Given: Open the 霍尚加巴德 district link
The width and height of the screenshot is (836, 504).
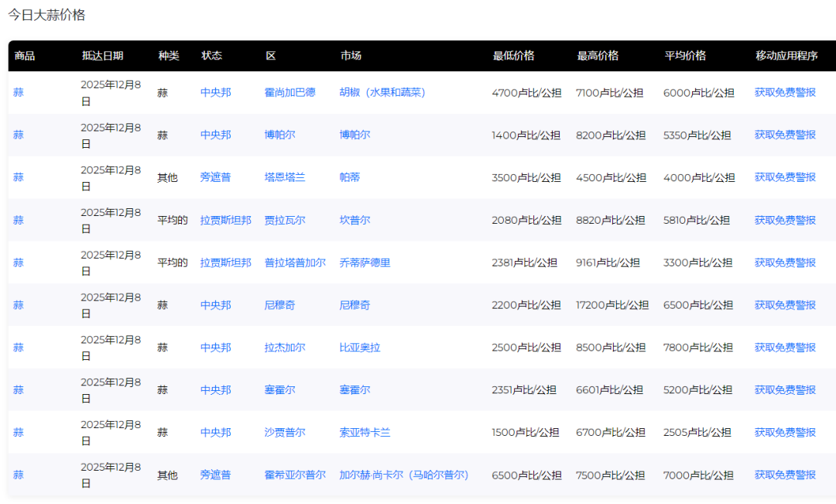Looking at the screenshot, I should point(290,93).
